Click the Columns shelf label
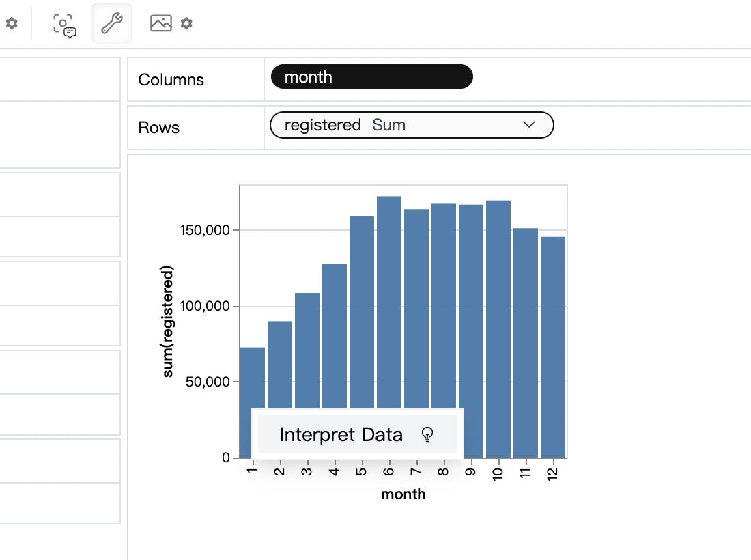 (x=171, y=80)
